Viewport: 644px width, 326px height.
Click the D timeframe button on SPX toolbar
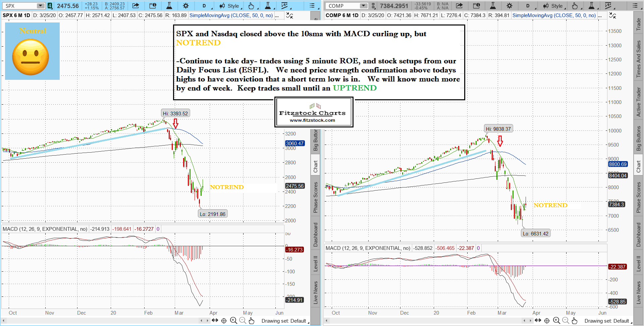[x=204, y=6]
